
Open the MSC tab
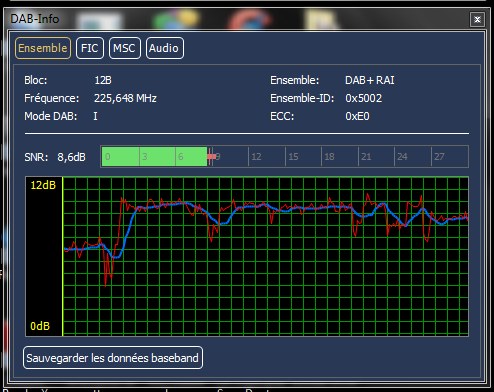coord(125,48)
